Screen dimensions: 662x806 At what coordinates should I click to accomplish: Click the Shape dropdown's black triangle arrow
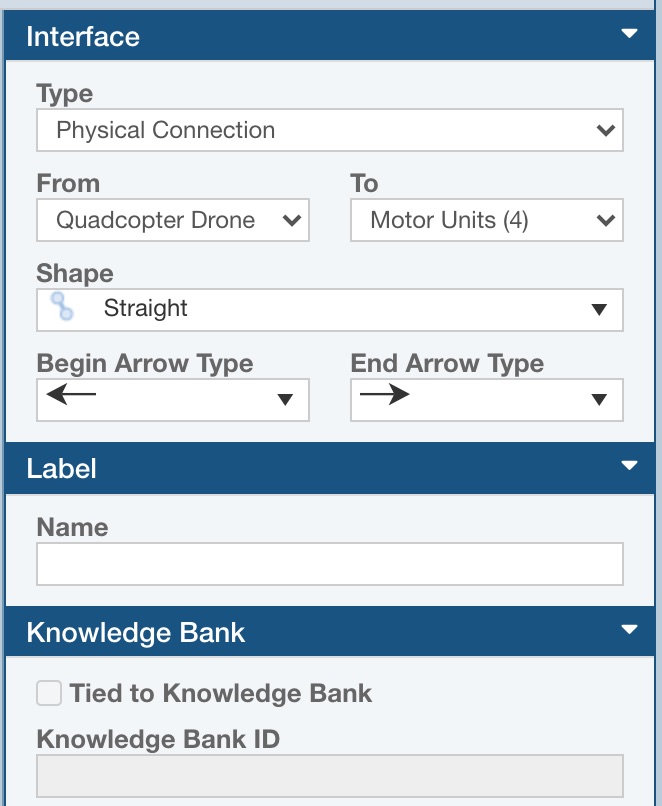(599, 310)
